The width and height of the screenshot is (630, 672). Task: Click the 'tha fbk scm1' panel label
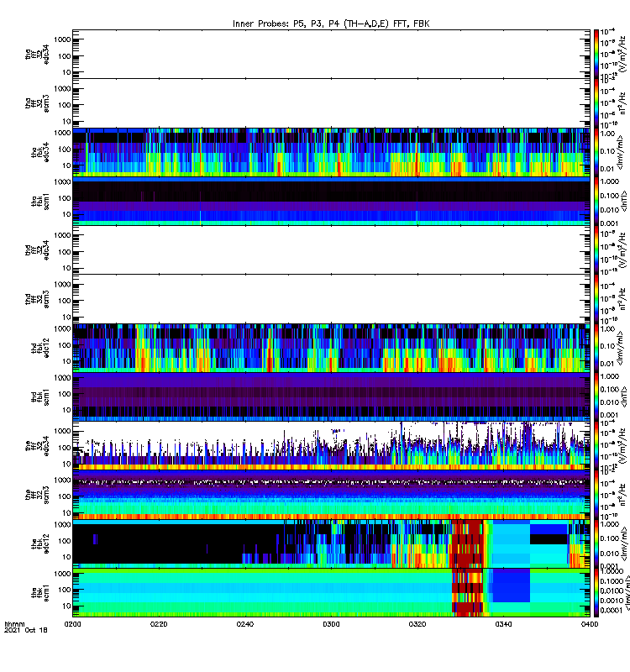tap(40, 202)
